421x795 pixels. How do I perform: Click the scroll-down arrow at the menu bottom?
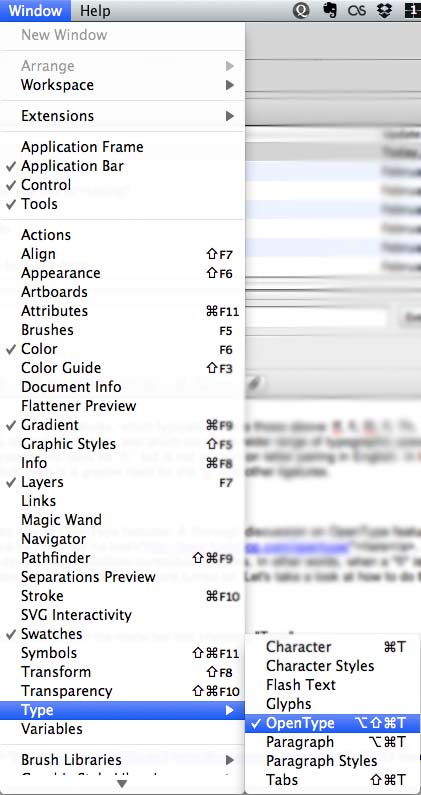[122, 784]
